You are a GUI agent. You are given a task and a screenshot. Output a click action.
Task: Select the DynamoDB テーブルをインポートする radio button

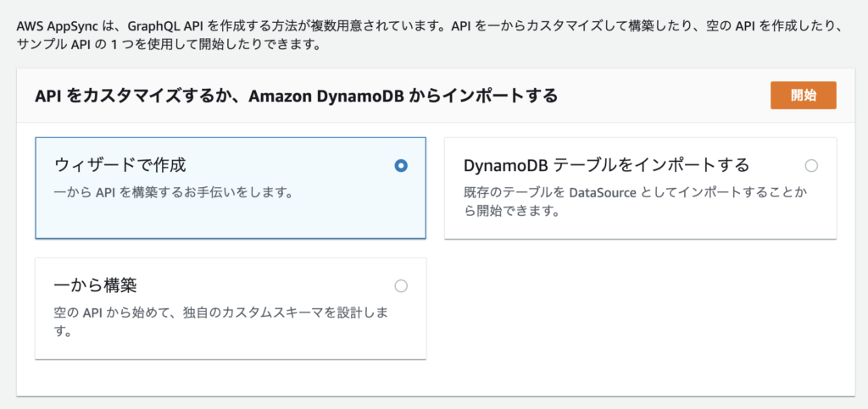pos(811,165)
